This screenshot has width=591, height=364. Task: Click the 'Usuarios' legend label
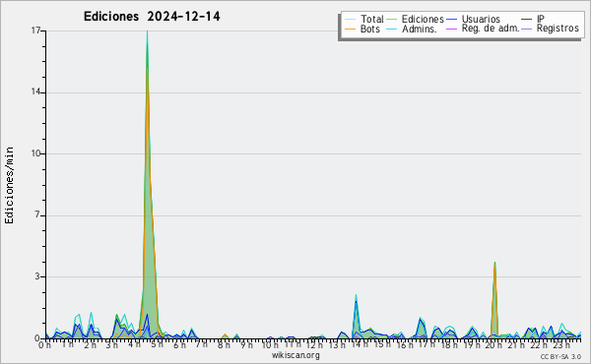pos(481,19)
